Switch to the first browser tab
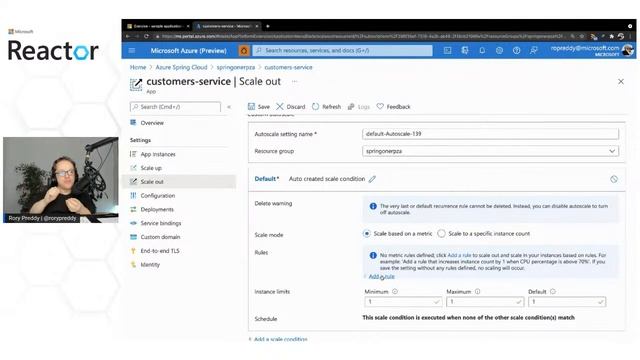 coord(157,26)
